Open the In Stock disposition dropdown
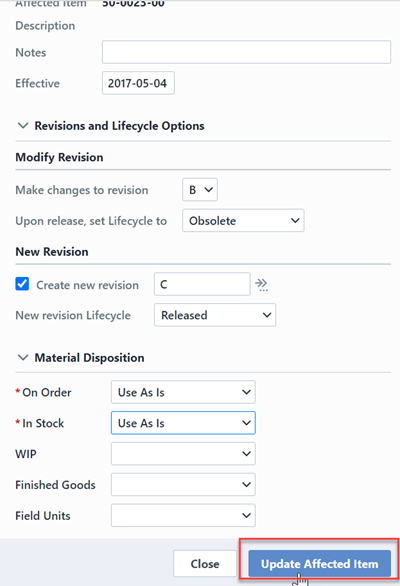 pos(183,423)
